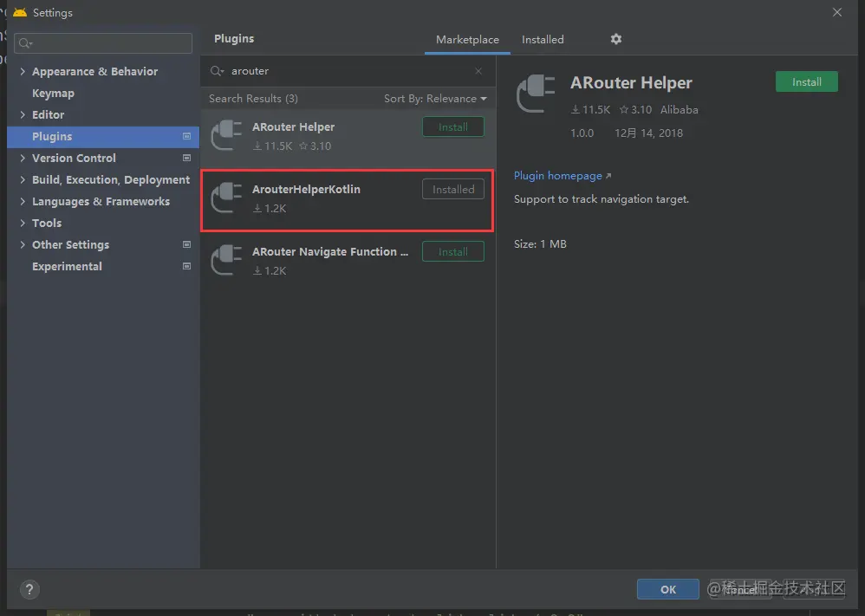865x616 pixels.
Task: Select Plugins in settings tree
Action: click(103, 136)
